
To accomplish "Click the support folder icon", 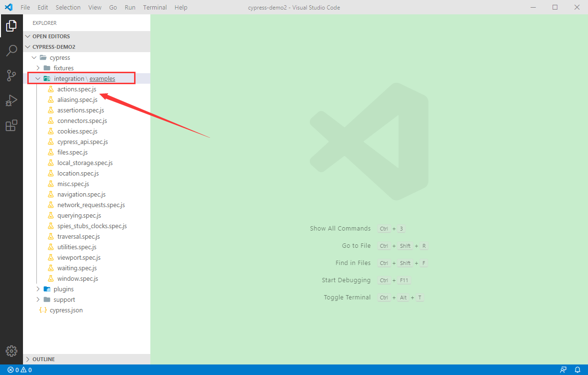I will coord(47,300).
